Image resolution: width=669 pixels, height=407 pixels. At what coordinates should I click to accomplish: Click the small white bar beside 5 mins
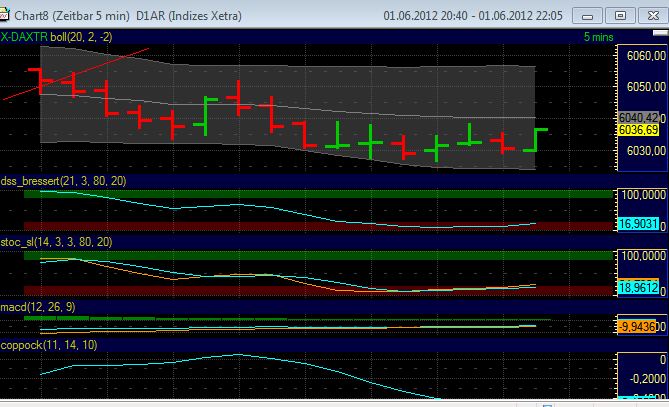660,33
